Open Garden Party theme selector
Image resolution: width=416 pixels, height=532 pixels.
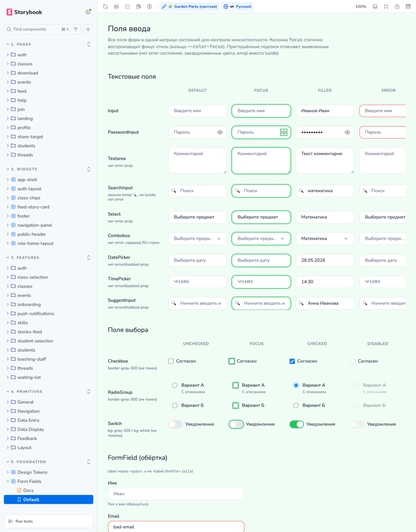[189, 6]
